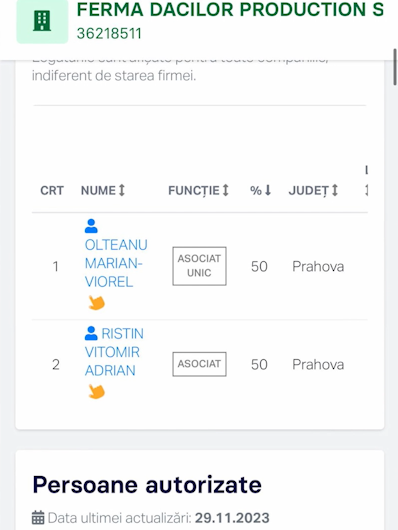Click company code 36218511
This screenshot has width=398, height=530.
click(x=109, y=33)
